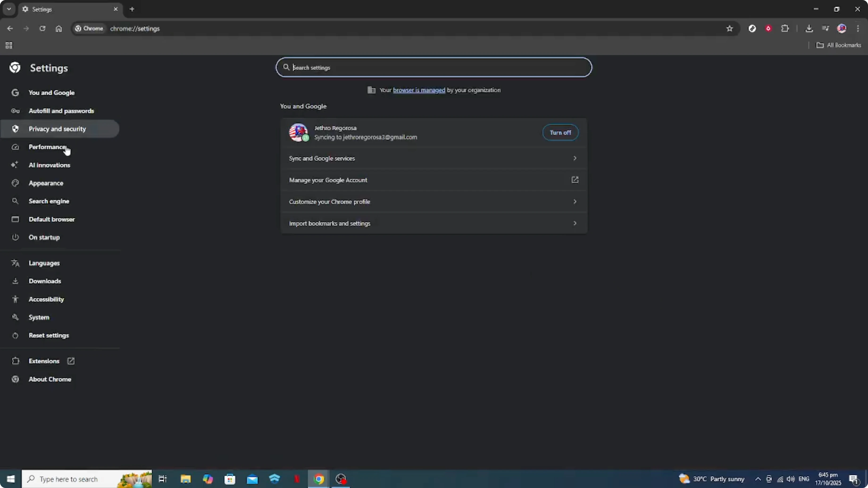Open the three-dot Chrome menu

[858, 29]
